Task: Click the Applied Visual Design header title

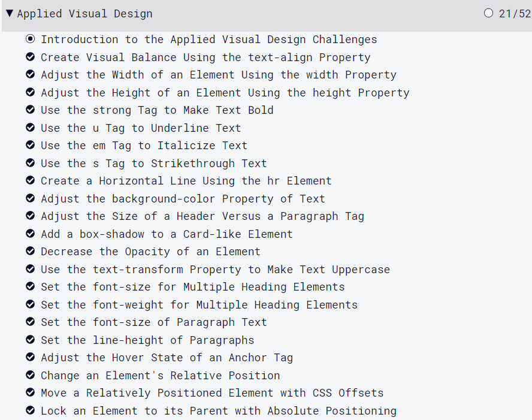Action: click(84, 14)
